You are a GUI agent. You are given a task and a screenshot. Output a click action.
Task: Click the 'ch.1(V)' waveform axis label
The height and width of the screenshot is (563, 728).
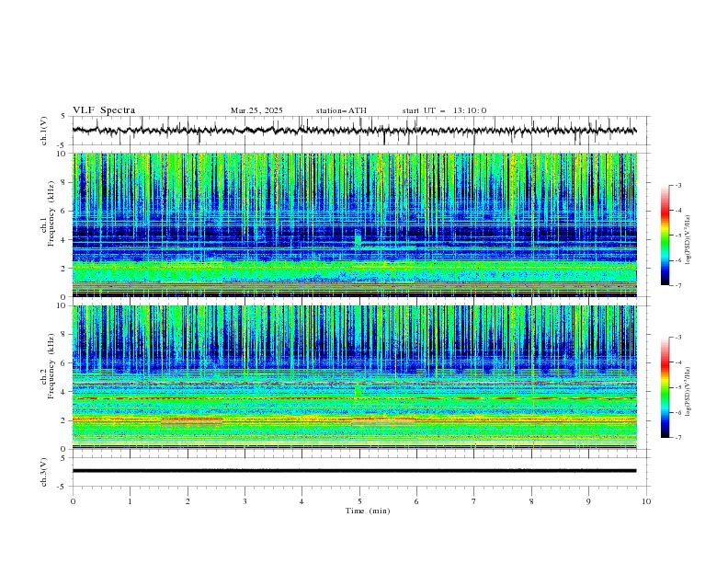(x=44, y=131)
